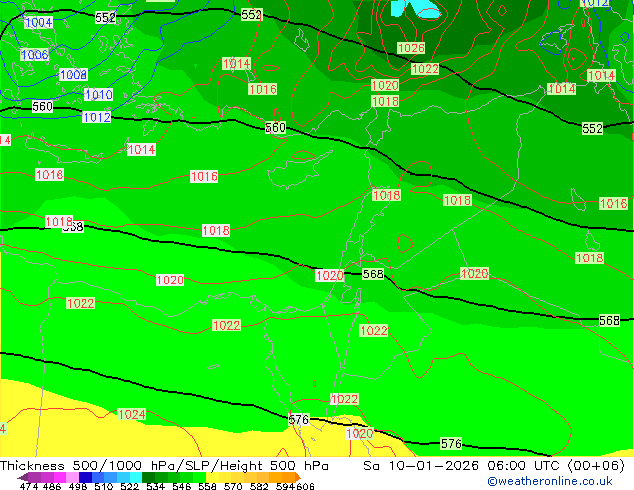Click the blue 1006 isobar label

click(x=35, y=55)
